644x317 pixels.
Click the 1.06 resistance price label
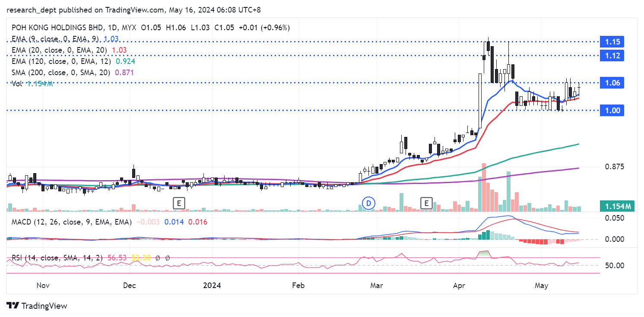pyautogui.click(x=612, y=83)
